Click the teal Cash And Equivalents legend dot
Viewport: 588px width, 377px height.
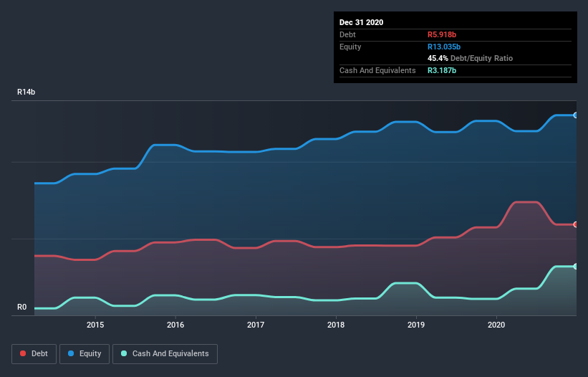[x=124, y=353]
